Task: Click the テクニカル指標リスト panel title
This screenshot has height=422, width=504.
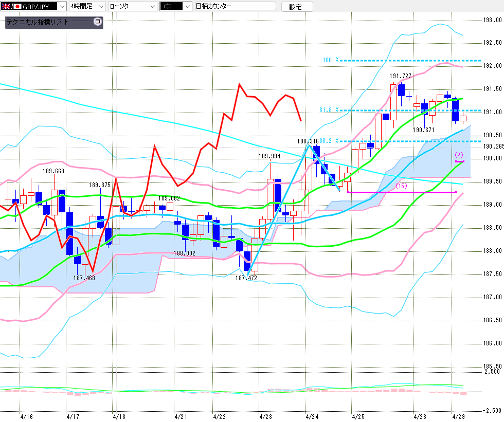Action: 38,22
